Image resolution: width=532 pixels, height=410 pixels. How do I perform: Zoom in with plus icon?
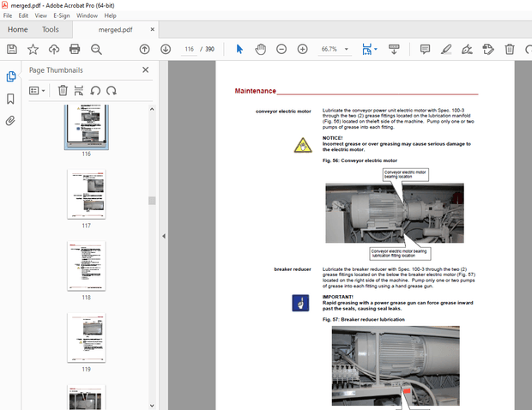(x=302, y=49)
